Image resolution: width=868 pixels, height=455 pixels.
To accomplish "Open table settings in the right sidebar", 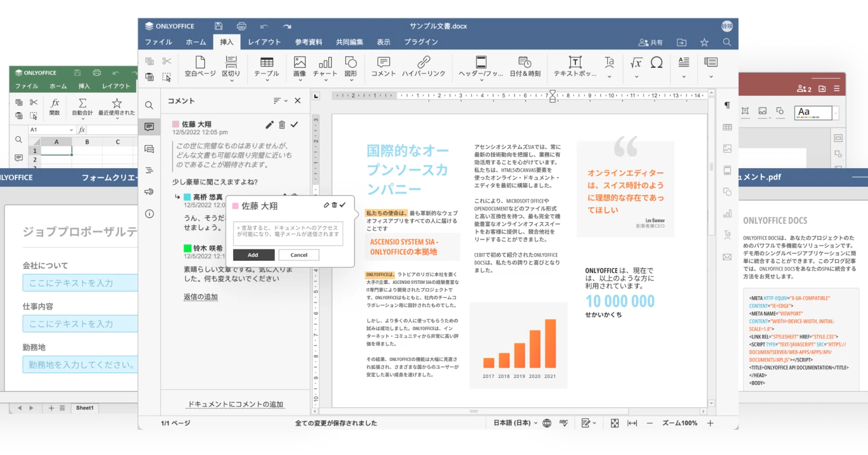I will [x=727, y=127].
